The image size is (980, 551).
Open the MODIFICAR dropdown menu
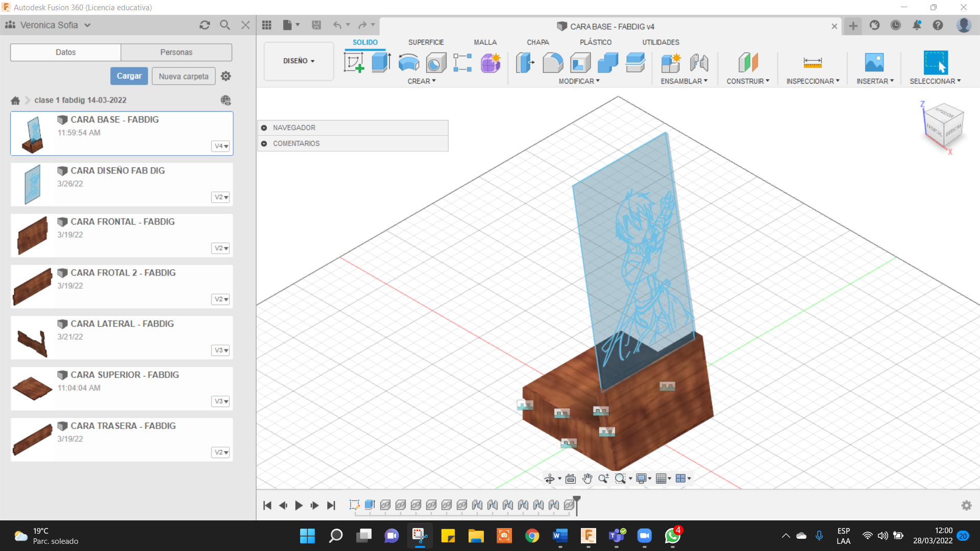pyautogui.click(x=579, y=81)
